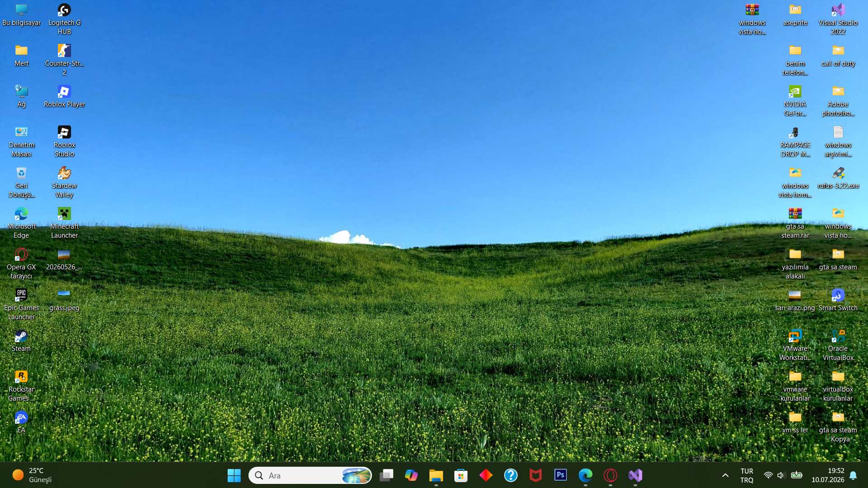Select the grass.jpeg image file
The image size is (868, 488).
(x=64, y=301)
